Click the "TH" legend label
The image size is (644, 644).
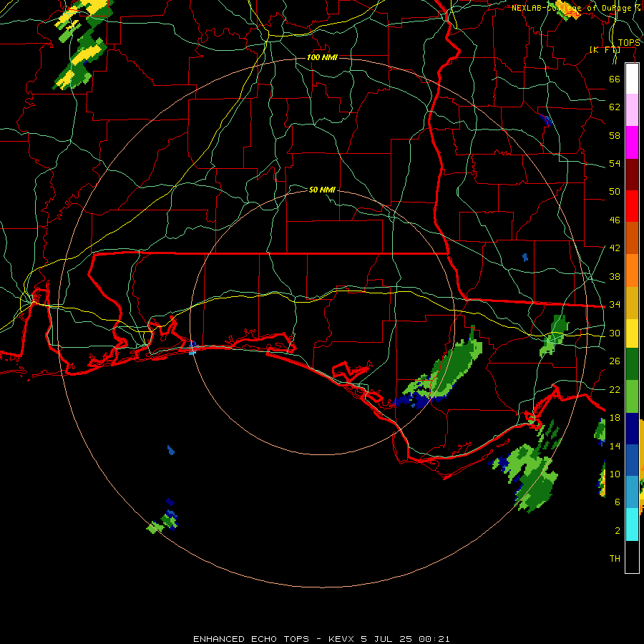[x=615, y=559]
